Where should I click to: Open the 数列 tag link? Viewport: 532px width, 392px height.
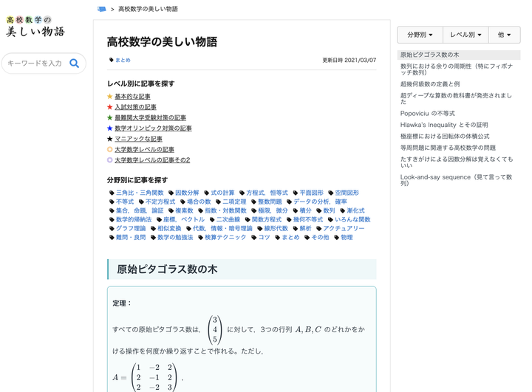tap(329, 210)
